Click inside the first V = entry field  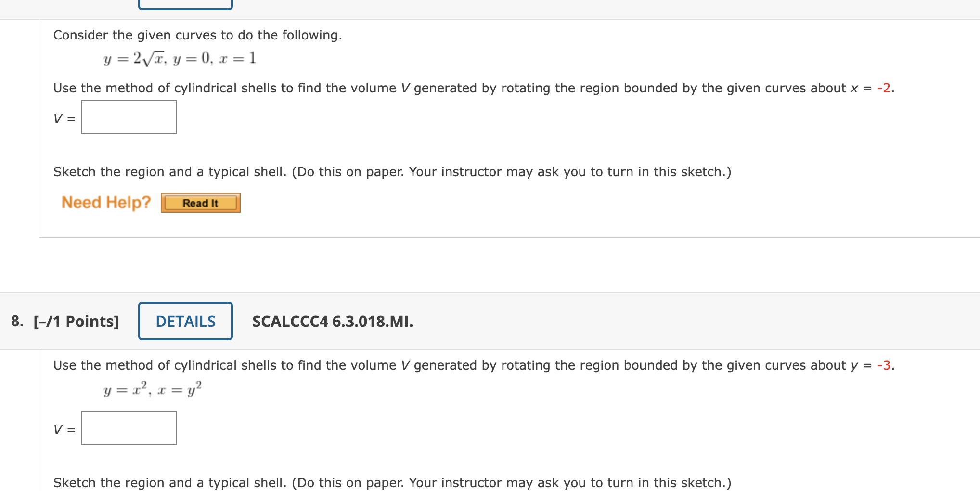coord(129,117)
